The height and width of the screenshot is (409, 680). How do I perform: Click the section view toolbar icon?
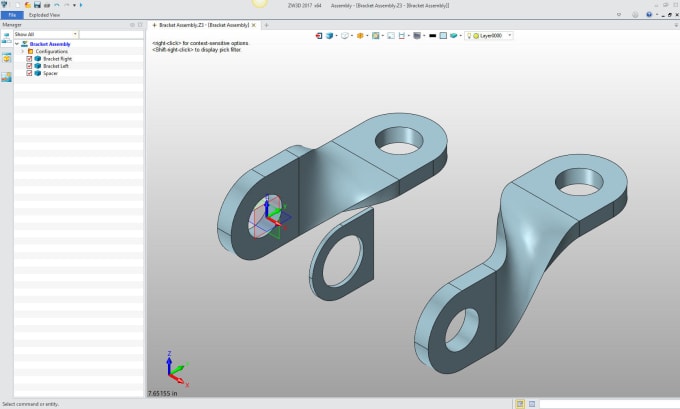(x=402, y=36)
